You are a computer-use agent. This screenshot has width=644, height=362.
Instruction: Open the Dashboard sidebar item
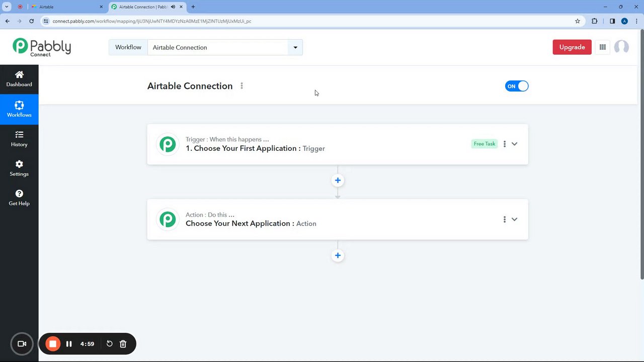[19, 79]
